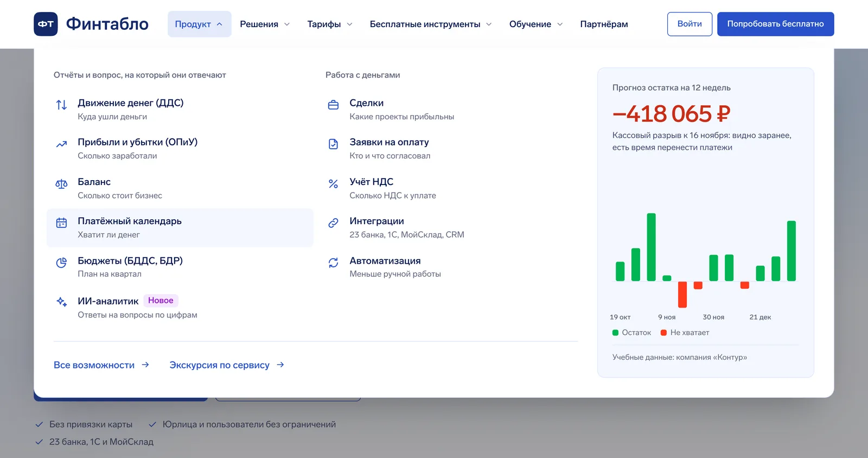This screenshot has height=458, width=868.
Task: Click the 19 окт chart axis label
Action: click(x=620, y=317)
